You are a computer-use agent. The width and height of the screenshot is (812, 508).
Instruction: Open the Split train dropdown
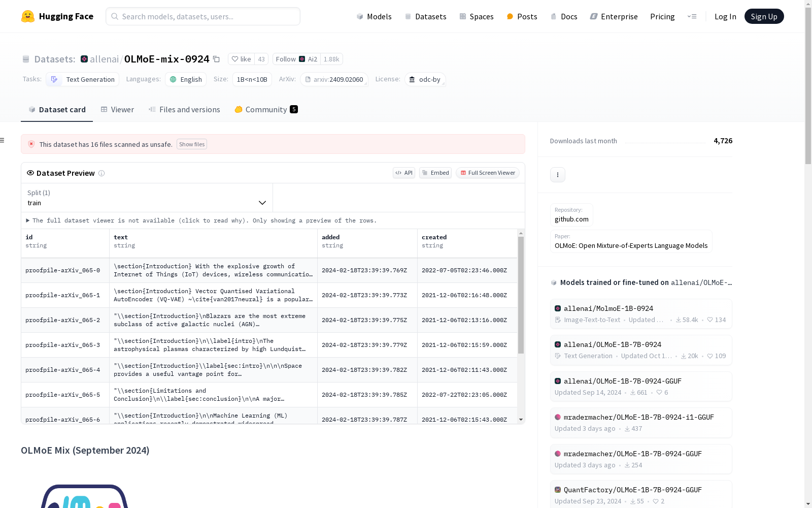pos(147,198)
